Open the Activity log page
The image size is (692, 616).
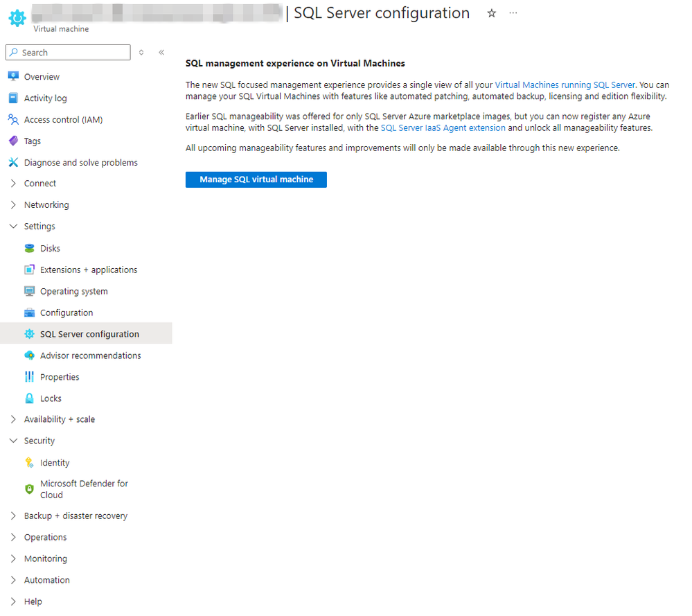(x=46, y=98)
